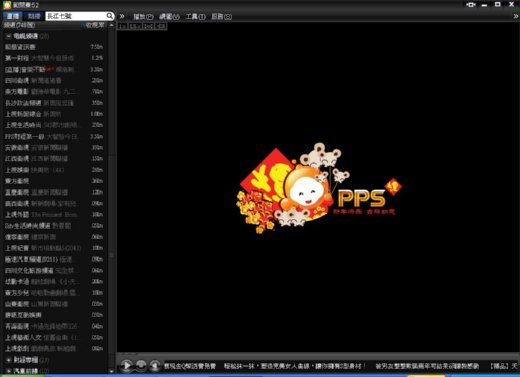Viewport: 520px width, 377px height.
Task: Select the 1x video size button
Action: point(123,26)
